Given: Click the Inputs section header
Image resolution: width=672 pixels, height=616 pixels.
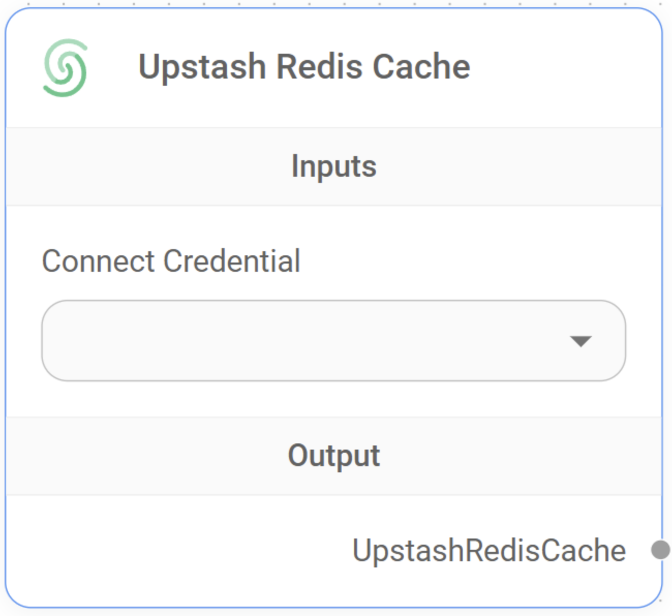Looking at the screenshot, I should tap(334, 166).
